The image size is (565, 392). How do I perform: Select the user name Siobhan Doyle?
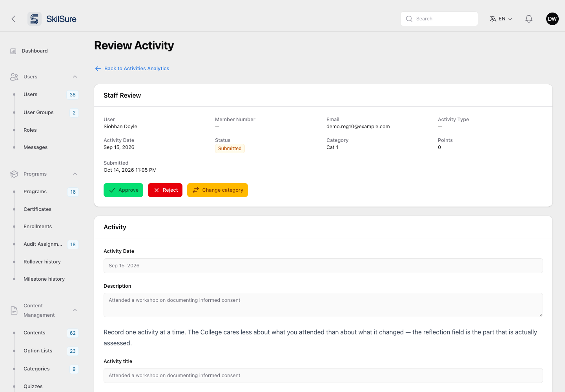[120, 127]
